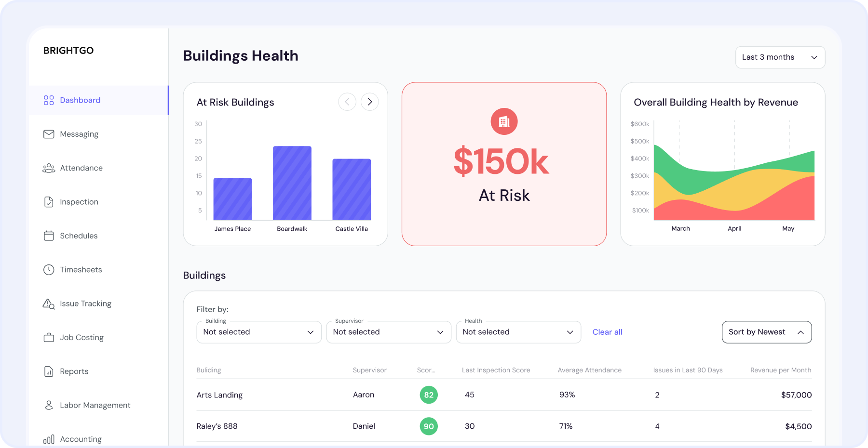The image size is (868, 448).
Task: Collapse the Sort by Newest selector
Action: point(766,332)
